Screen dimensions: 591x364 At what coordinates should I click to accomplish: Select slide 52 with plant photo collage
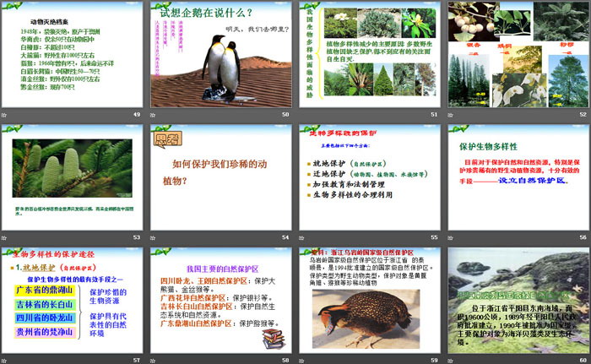coord(516,54)
